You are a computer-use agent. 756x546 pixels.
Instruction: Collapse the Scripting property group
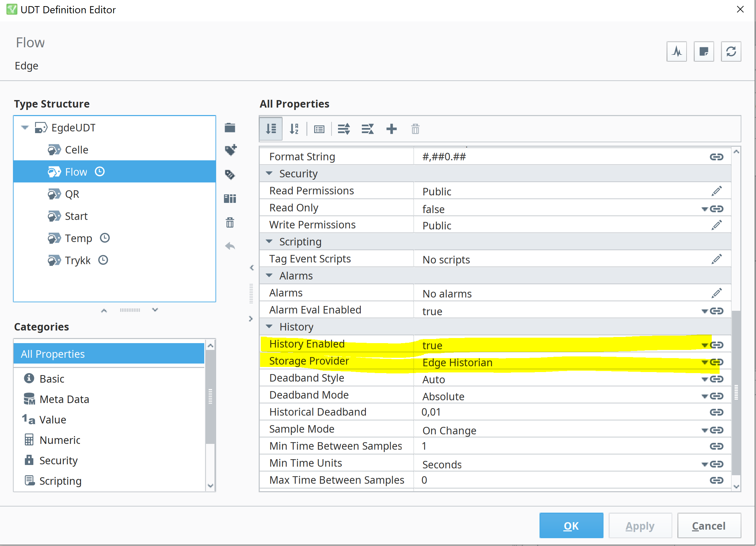(x=269, y=241)
